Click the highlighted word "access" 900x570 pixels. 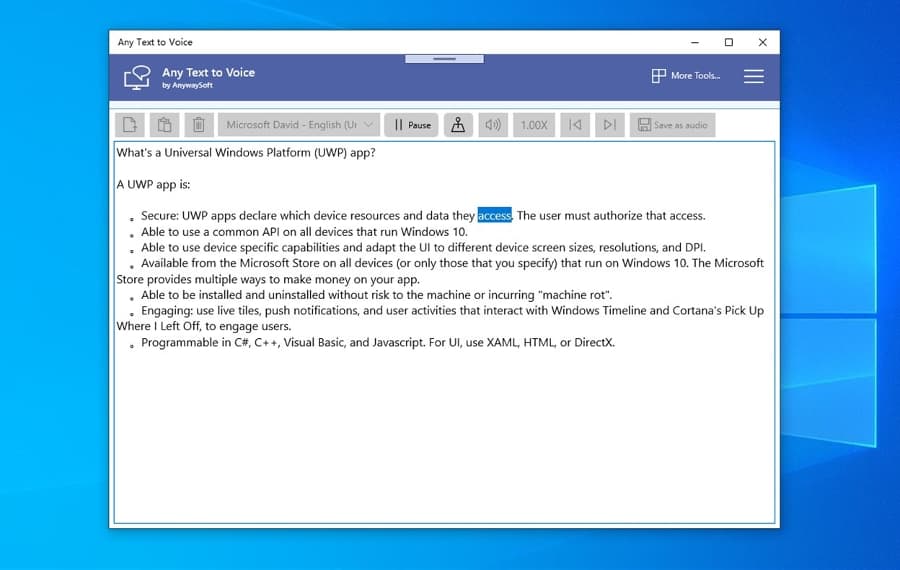tap(494, 216)
